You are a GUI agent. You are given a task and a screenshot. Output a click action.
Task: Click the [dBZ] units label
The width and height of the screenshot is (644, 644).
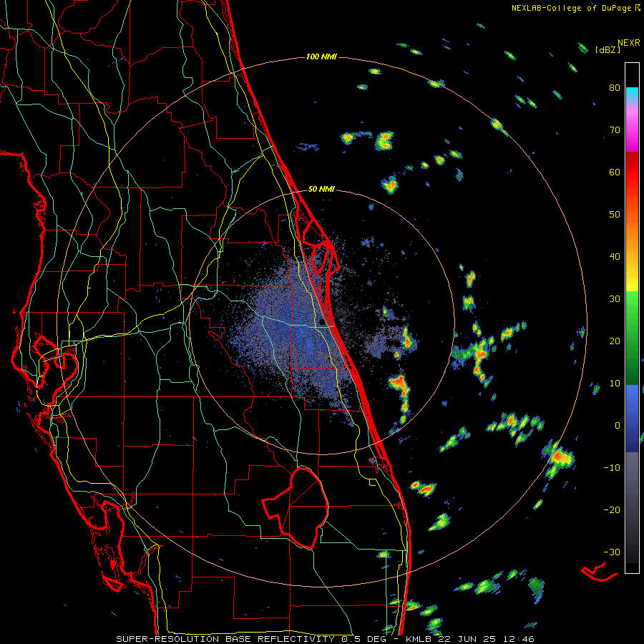[x=608, y=49]
